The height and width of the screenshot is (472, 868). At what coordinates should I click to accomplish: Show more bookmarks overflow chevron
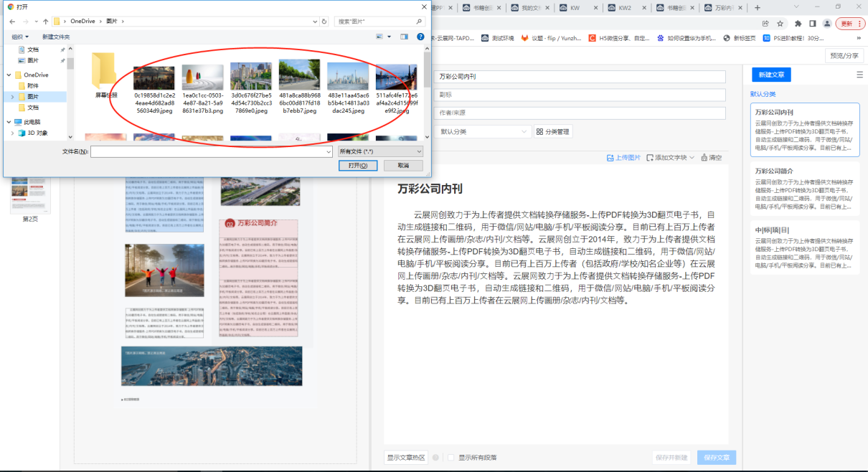click(859, 38)
